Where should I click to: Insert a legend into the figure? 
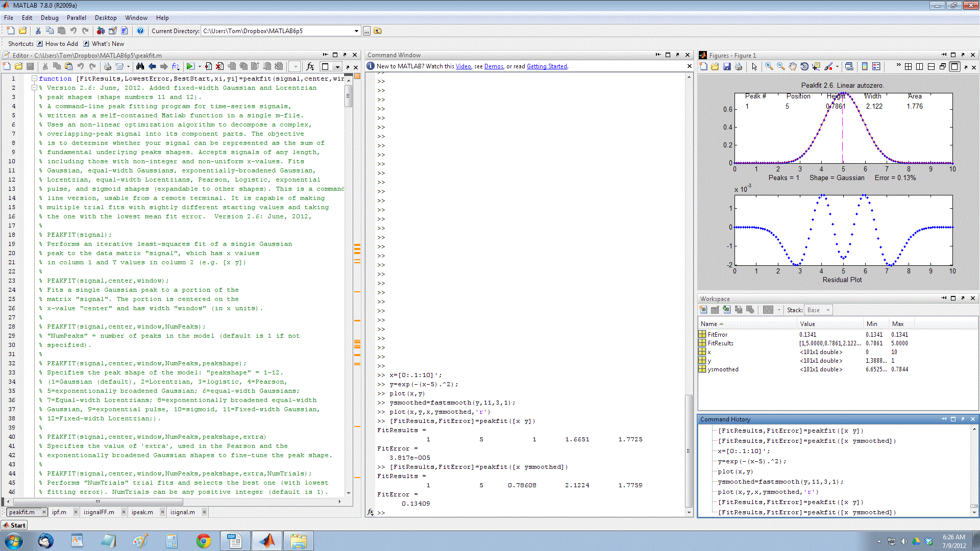[876, 67]
